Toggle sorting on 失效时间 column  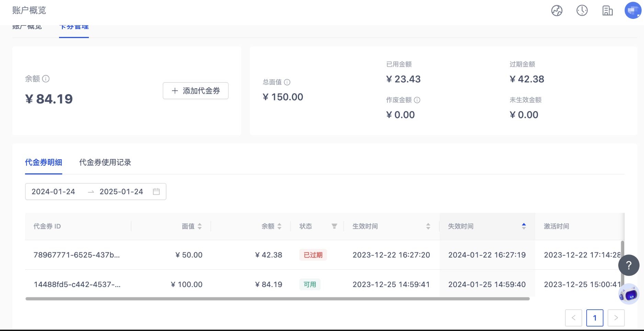(524, 226)
